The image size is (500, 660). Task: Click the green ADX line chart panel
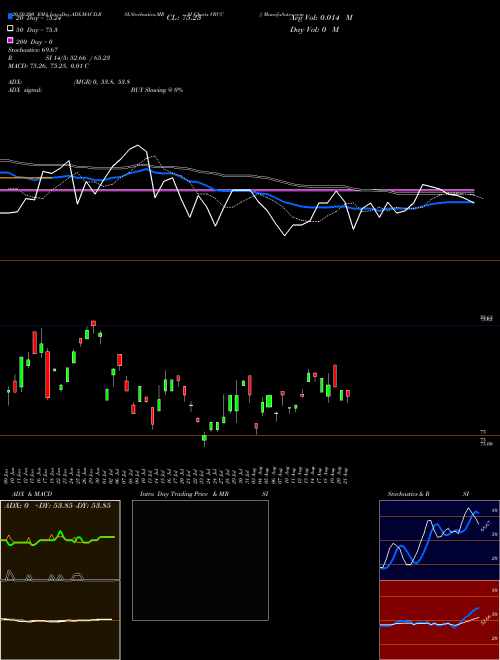(x=60, y=540)
